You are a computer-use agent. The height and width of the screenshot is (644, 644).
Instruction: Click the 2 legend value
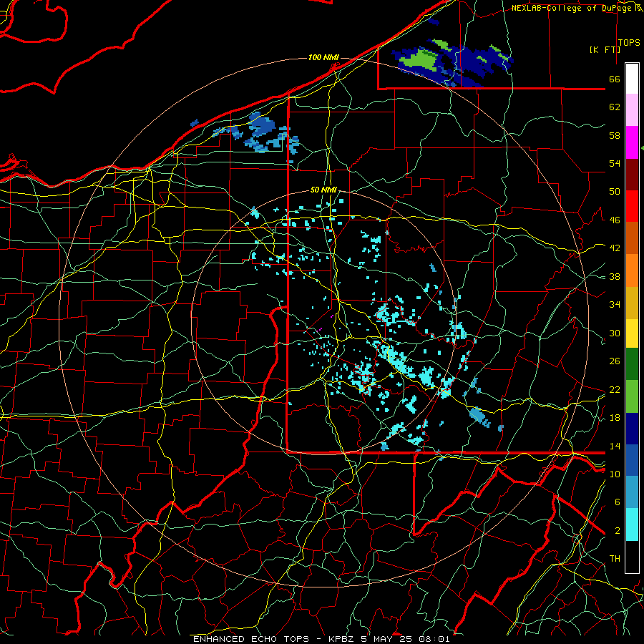pos(617,530)
